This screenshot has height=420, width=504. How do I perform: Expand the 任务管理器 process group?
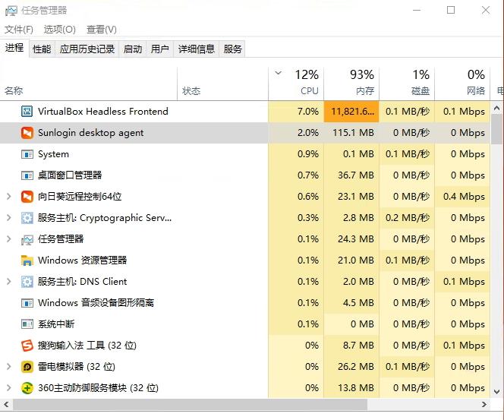[8, 239]
